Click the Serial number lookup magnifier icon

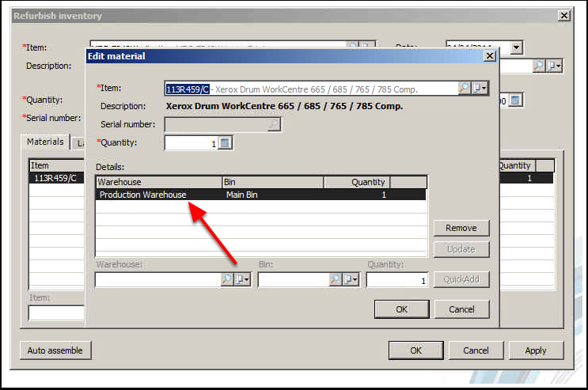[274, 124]
